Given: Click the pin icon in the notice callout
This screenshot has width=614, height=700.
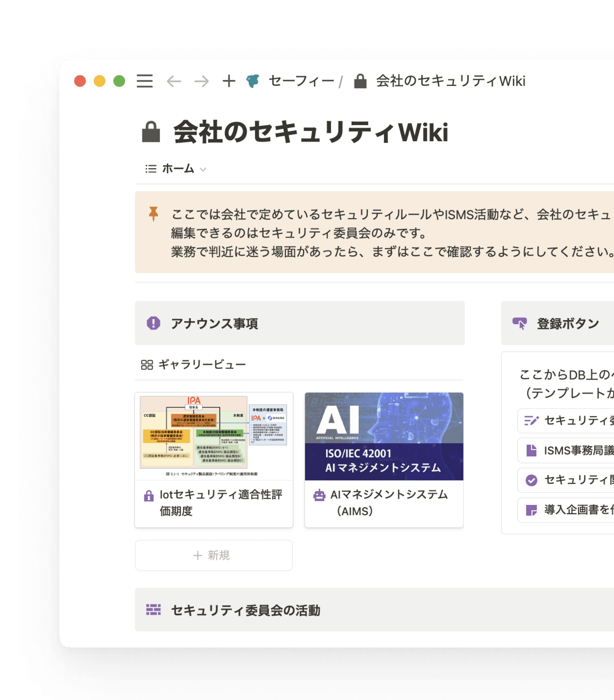Looking at the screenshot, I should coord(154,214).
